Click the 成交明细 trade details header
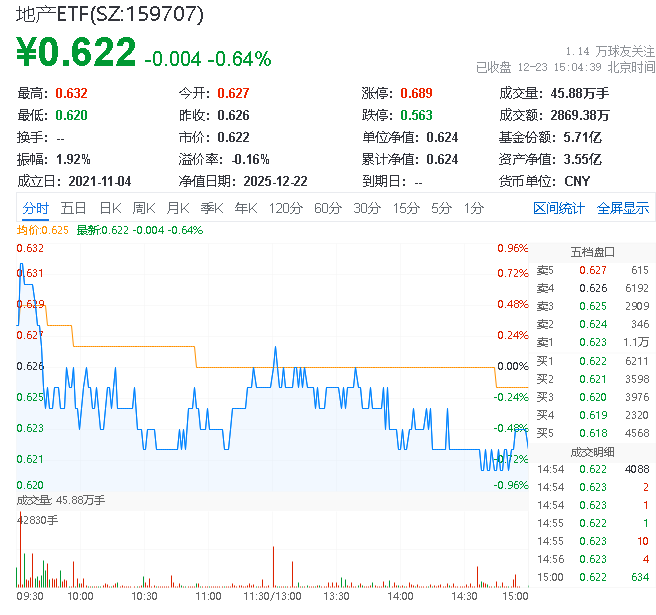 pos(592,451)
